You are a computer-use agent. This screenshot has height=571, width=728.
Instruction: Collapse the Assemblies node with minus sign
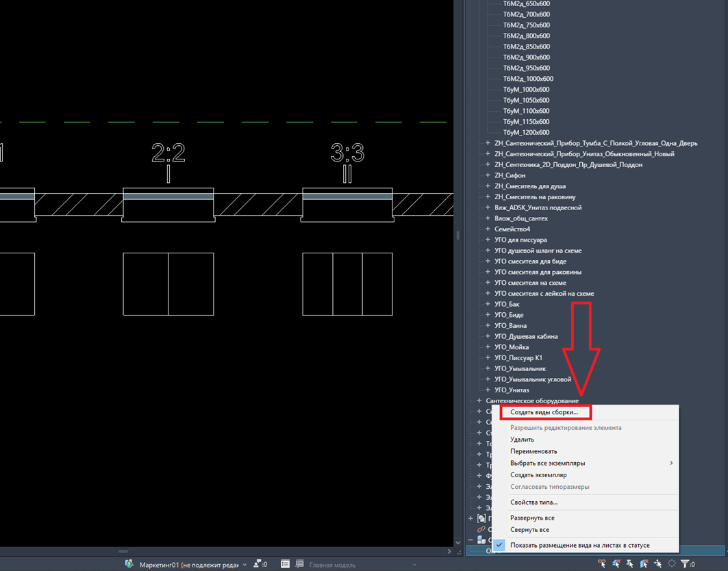(x=470, y=540)
